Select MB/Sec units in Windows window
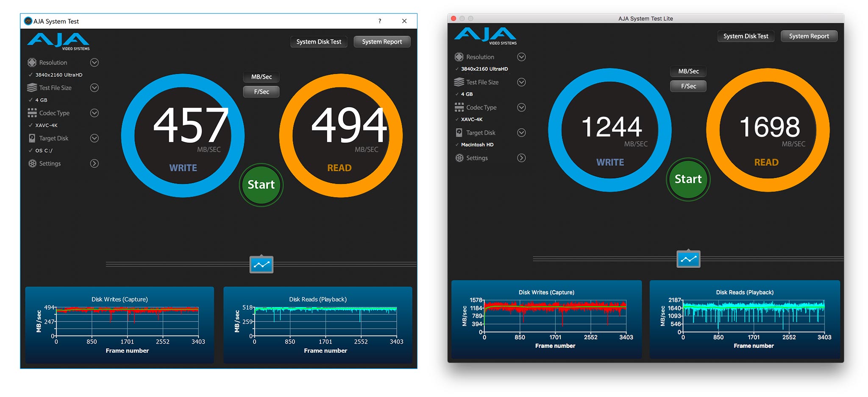The width and height of the screenshot is (868, 397). pos(262,77)
